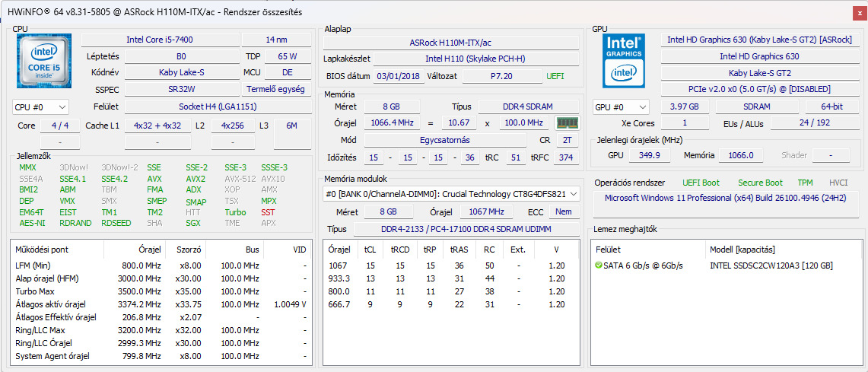Click the ECC Nem field
Screen dimensions: 868x372
564,211
